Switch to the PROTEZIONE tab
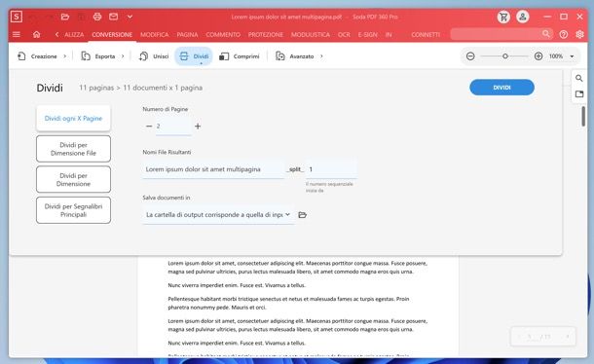The width and height of the screenshot is (594, 364). pos(266,34)
